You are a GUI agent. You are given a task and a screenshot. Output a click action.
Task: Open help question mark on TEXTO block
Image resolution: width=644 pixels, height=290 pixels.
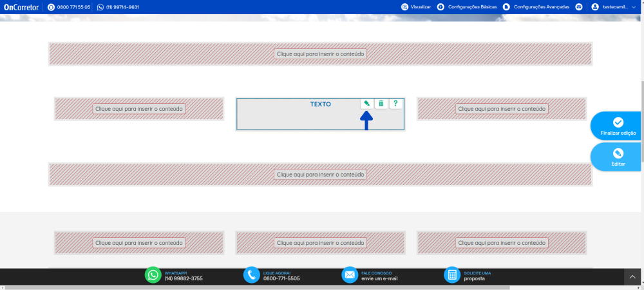click(x=395, y=103)
